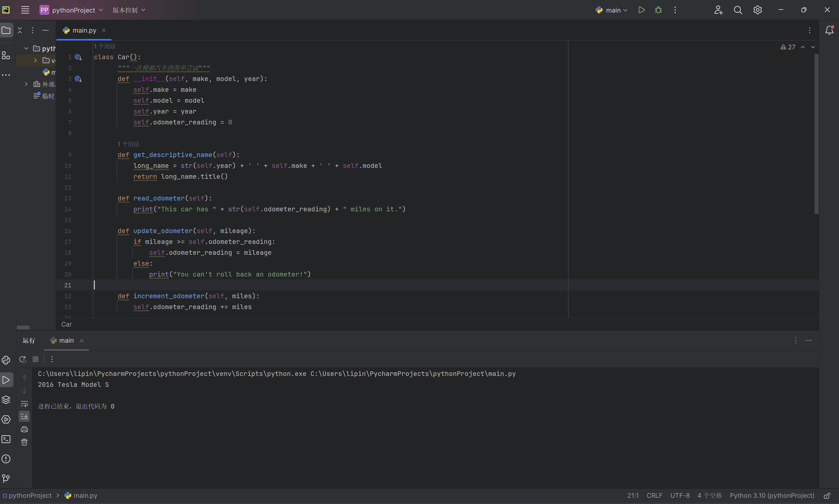Toggle the Project tool window folder icon
The image size is (839, 504).
coord(6,30)
